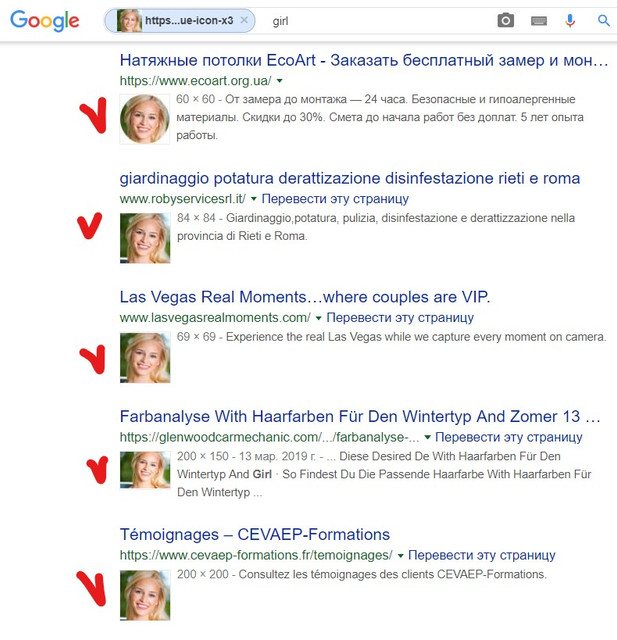Click Перевести эту страницу for glenwoodcarmechanic result
Screen dimensions: 617x640
[x=508, y=437]
